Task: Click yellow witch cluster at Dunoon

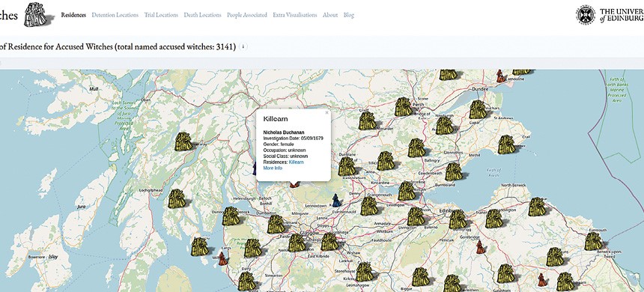Action: click(231, 216)
